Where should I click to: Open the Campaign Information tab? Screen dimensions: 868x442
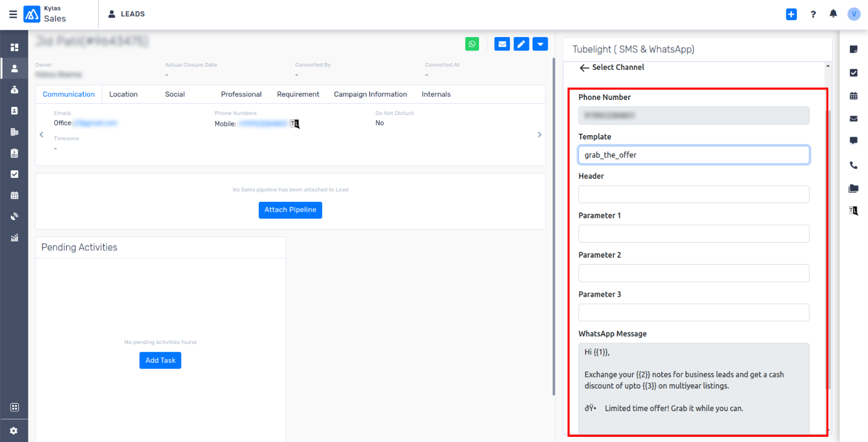tap(370, 94)
